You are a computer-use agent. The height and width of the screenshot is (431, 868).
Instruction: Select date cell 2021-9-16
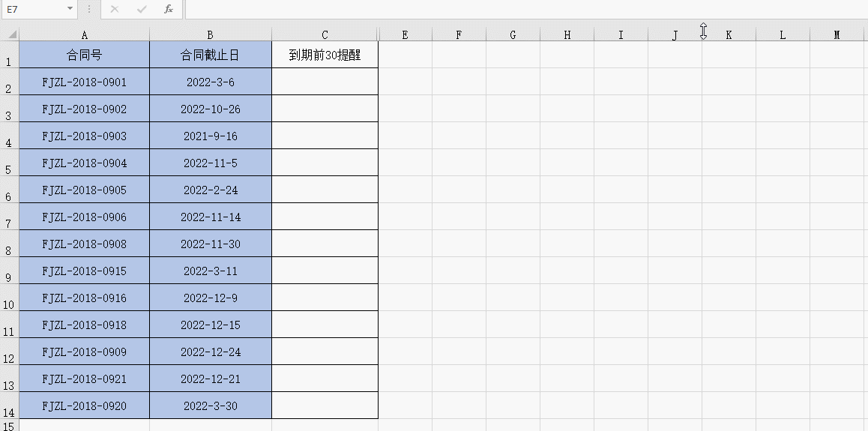(x=211, y=136)
